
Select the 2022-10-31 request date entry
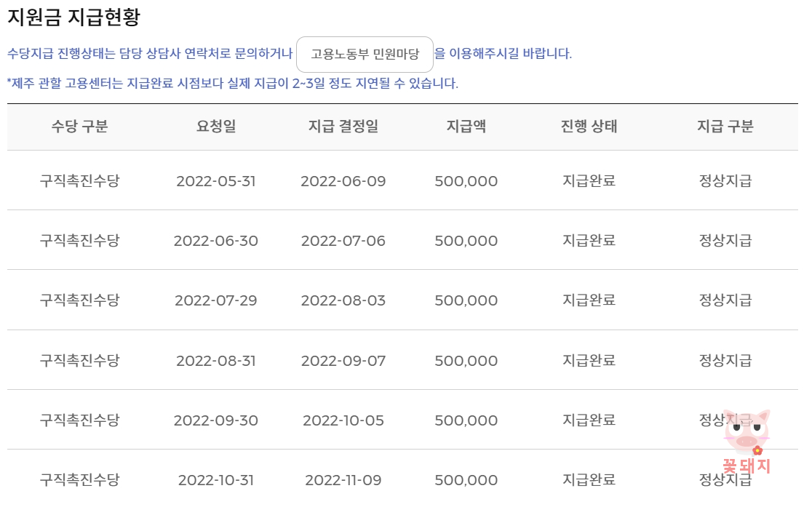216,479
